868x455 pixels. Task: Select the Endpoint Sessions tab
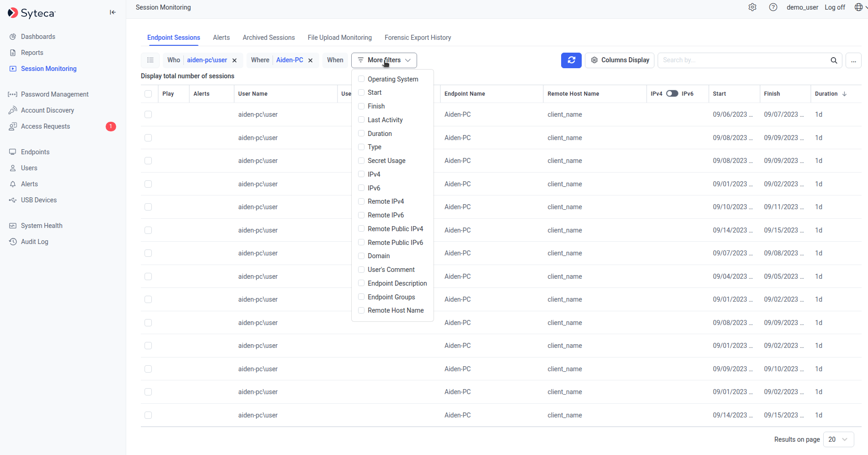[174, 38]
